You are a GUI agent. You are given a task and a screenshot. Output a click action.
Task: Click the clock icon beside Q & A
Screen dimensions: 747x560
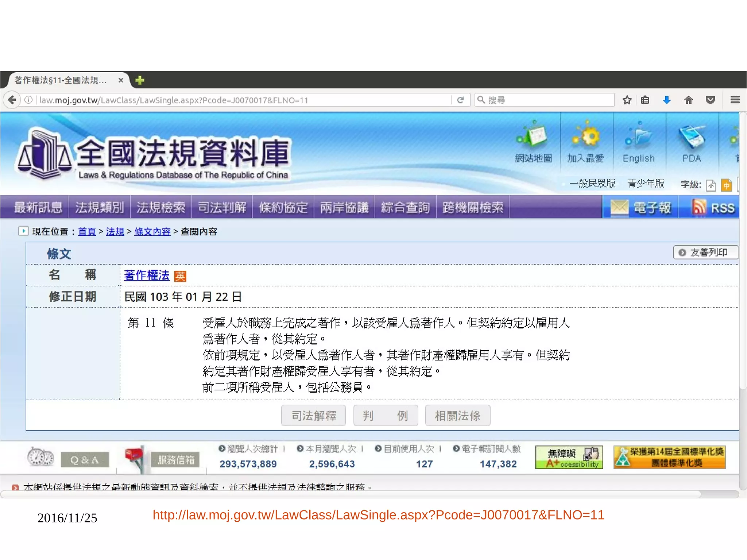[40, 457]
